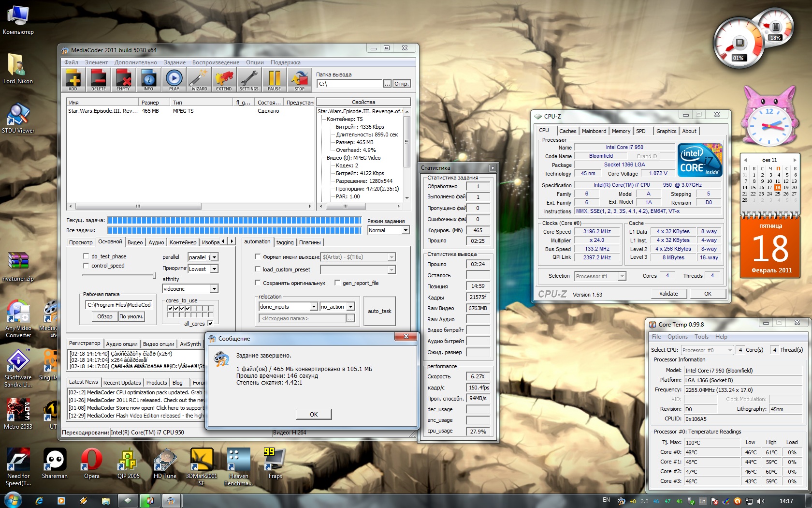Open the Файл menu in MediaCoder

click(x=71, y=62)
